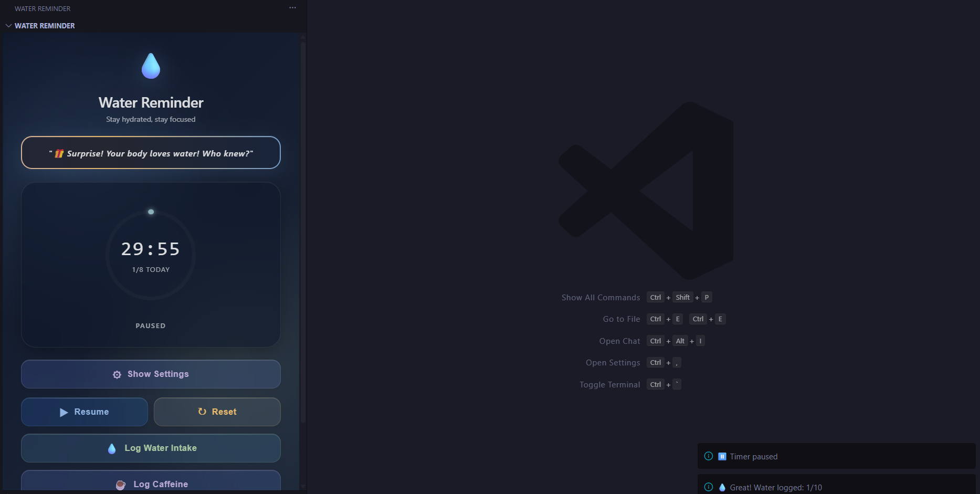980x494 pixels.
Task: Click the gear icon in Show Settings
Action: (117, 374)
